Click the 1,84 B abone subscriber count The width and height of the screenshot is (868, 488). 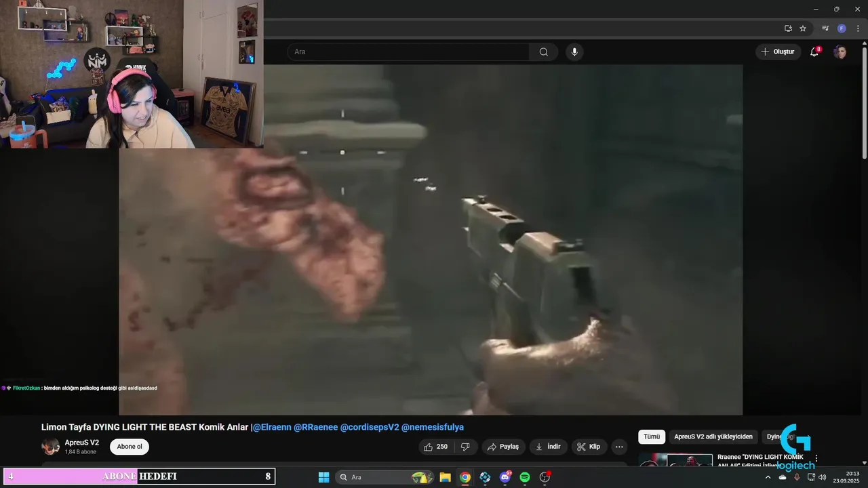[x=81, y=451]
